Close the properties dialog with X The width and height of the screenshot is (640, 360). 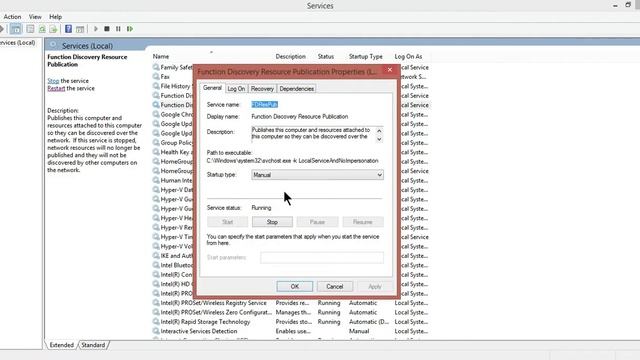(x=390, y=70)
